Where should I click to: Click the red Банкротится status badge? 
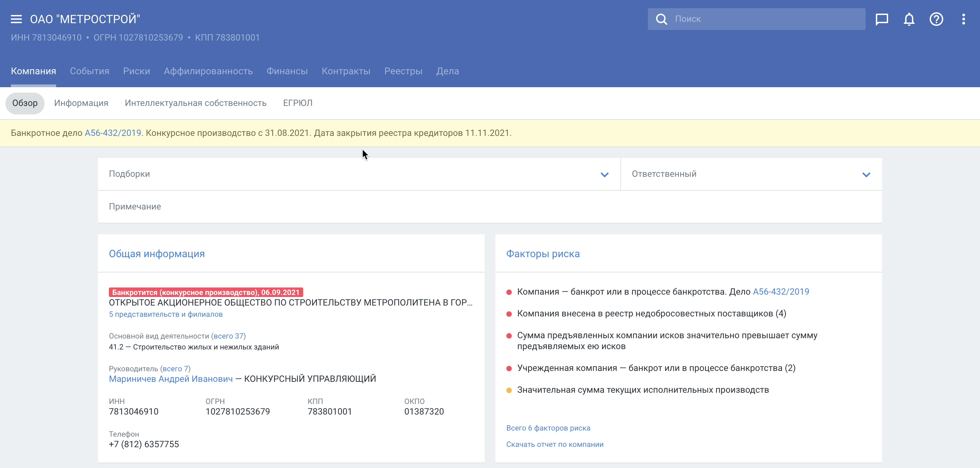click(206, 293)
